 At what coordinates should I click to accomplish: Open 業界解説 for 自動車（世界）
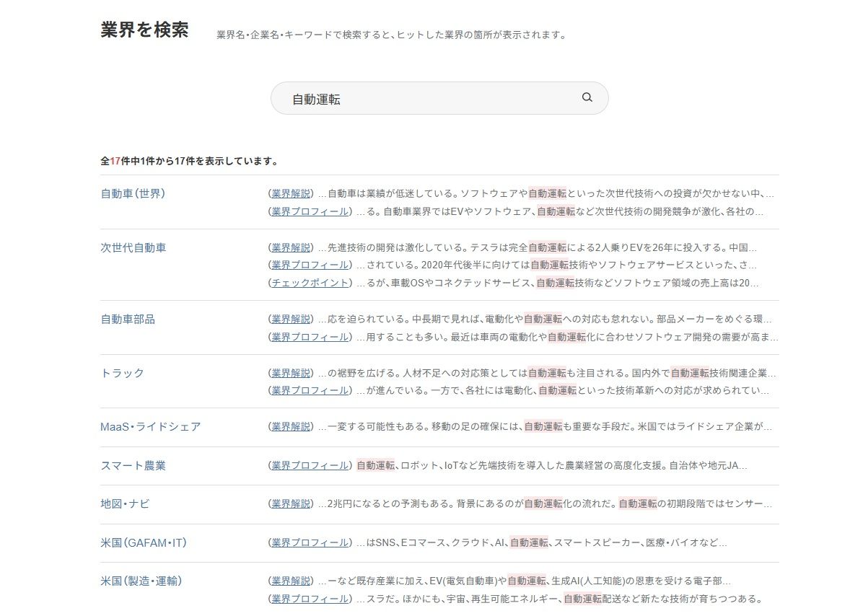pyautogui.click(x=290, y=192)
